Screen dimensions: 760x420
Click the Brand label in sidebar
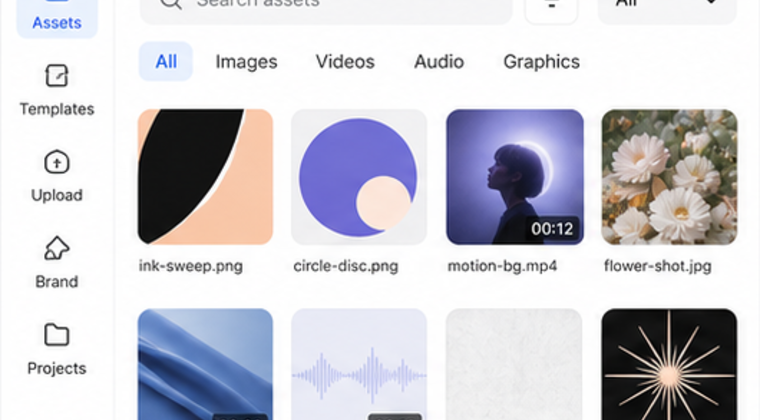pyautogui.click(x=57, y=281)
